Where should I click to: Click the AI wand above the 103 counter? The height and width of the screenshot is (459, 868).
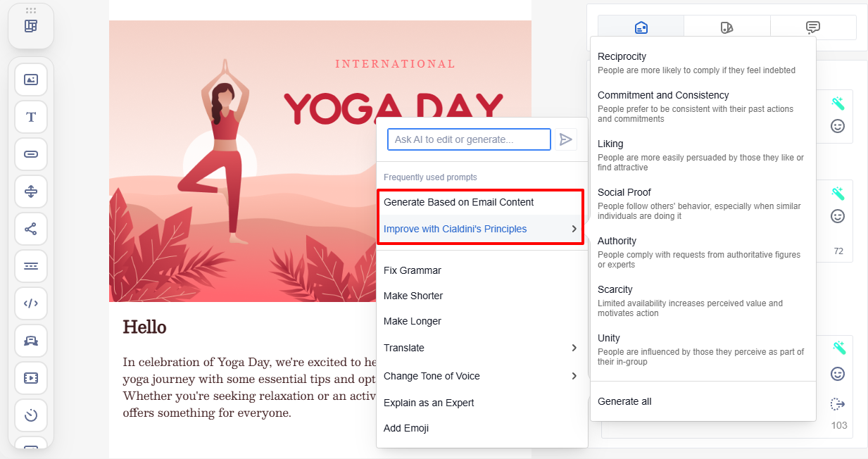[x=838, y=347]
